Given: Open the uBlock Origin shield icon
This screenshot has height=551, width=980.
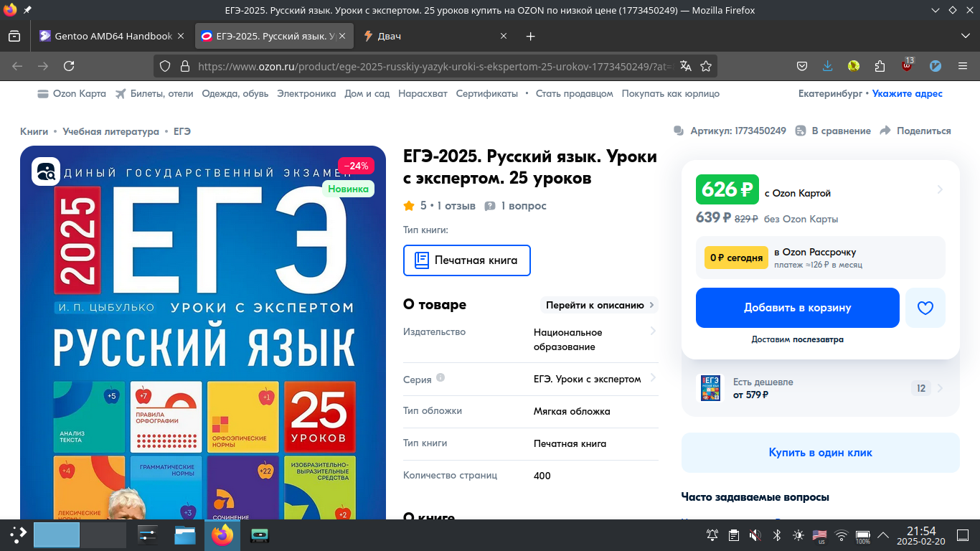Looking at the screenshot, I should point(908,65).
